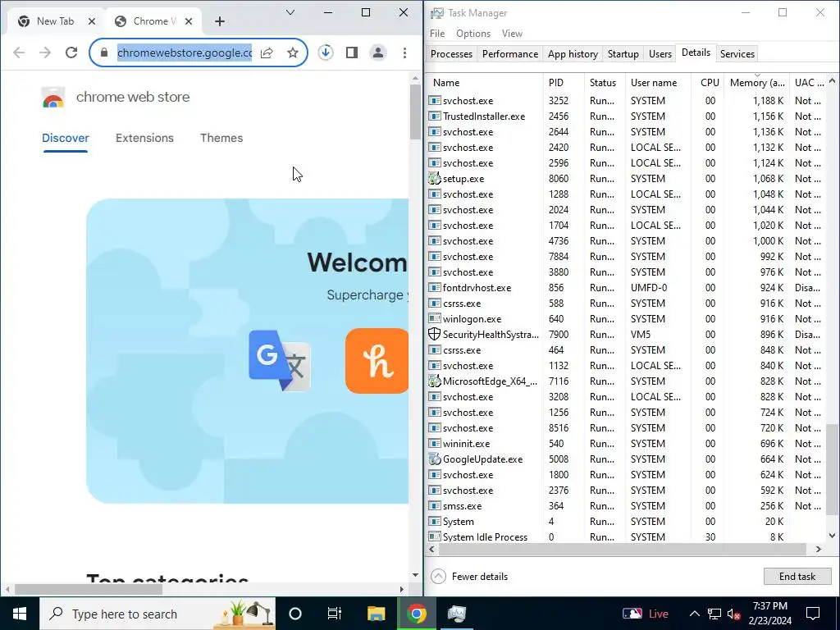
Task: Select the TrustedInstaller.exe process row
Action: (x=628, y=116)
